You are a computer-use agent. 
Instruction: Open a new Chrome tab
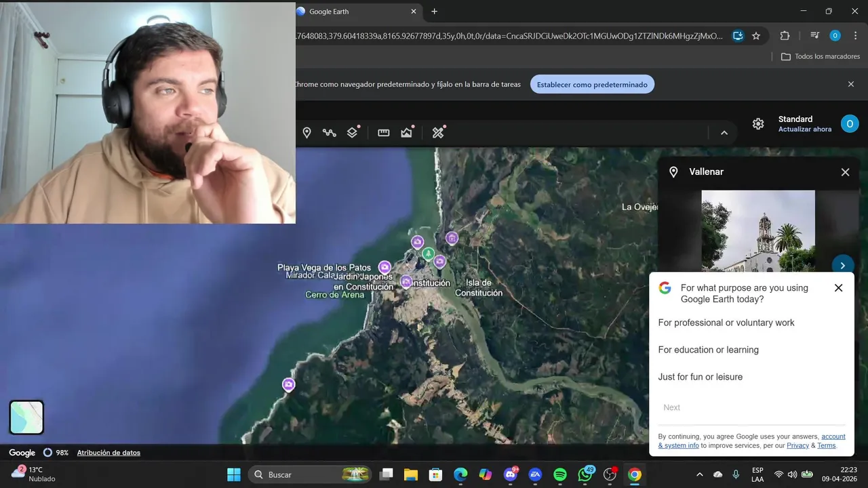click(x=435, y=12)
